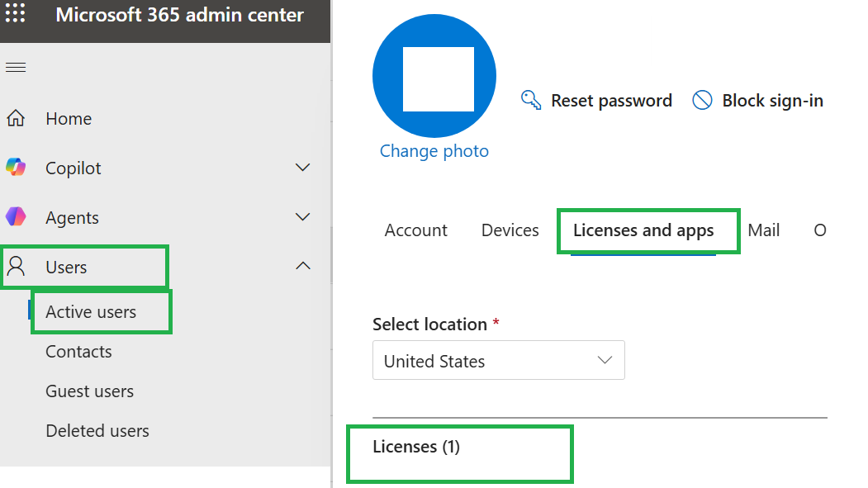The width and height of the screenshot is (868, 488).
Task: Click Reset password button
Action: 596,100
